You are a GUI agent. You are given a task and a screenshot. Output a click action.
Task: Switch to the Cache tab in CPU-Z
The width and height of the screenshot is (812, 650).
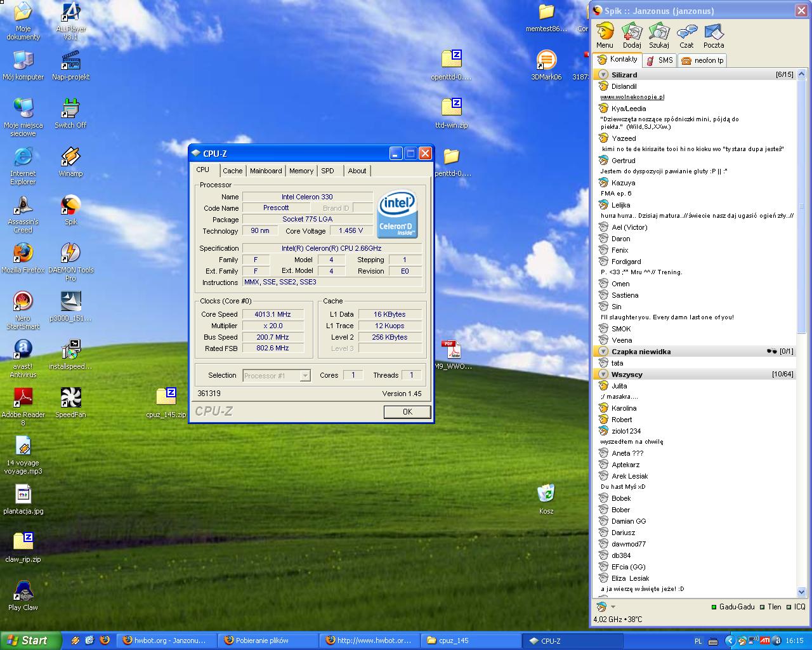coord(232,171)
